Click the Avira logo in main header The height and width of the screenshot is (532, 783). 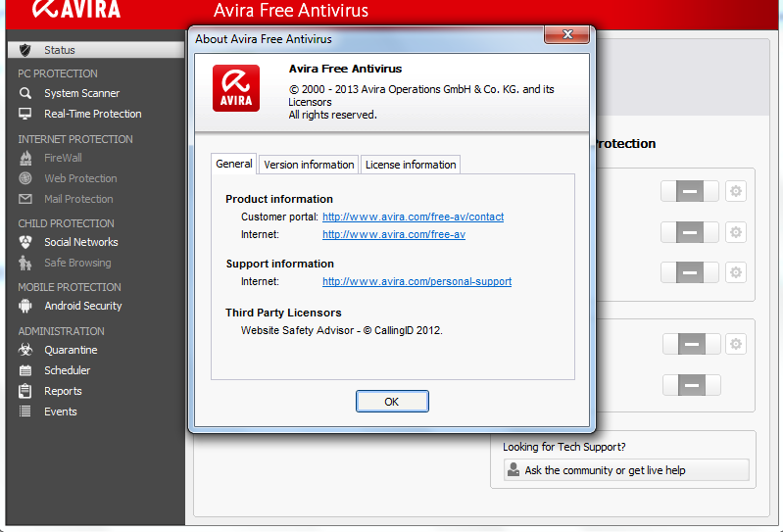point(76,9)
